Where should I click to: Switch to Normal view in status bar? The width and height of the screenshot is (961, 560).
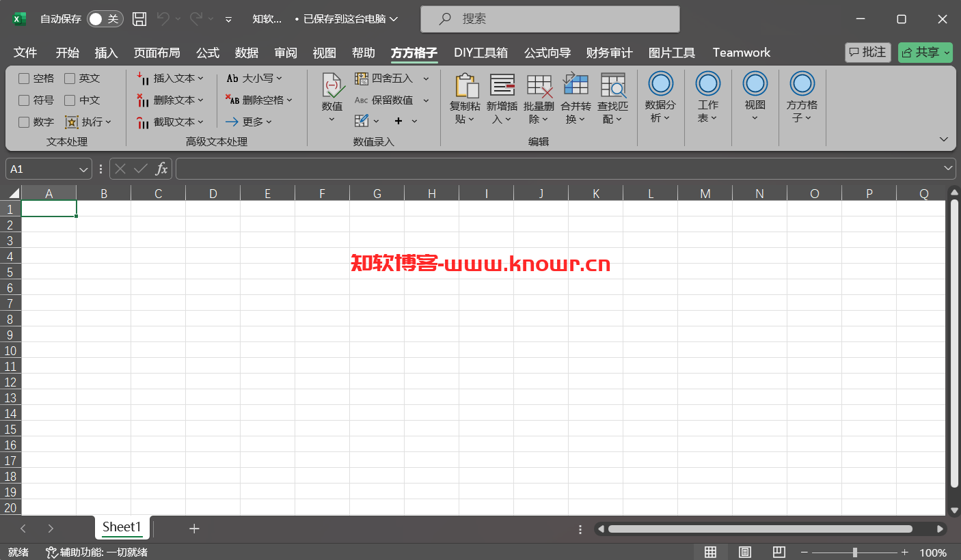[710, 552]
